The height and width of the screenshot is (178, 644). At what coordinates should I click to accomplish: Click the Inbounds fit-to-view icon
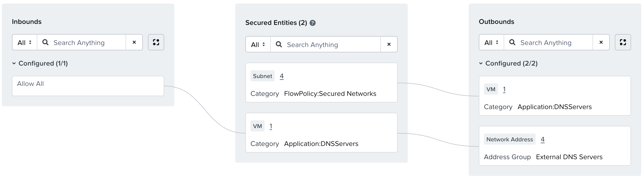click(x=156, y=42)
